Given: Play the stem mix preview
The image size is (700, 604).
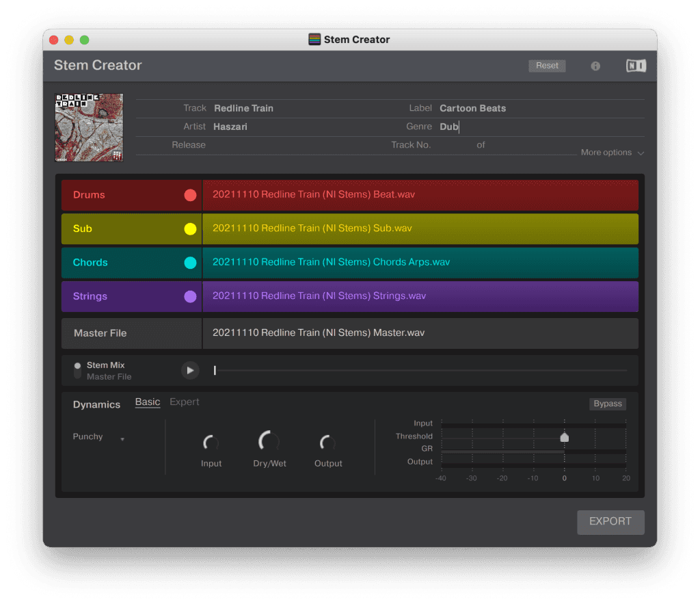Looking at the screenshot, I should (190, 370).
